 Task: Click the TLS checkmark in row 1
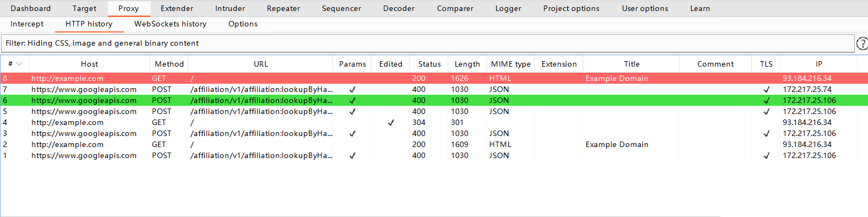(x=766, y=155)
